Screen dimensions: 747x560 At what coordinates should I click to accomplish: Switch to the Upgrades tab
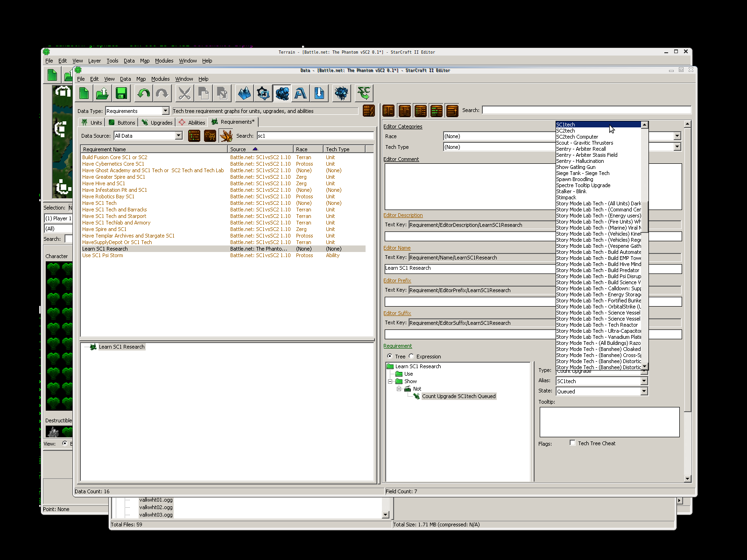tap(157, 123)
